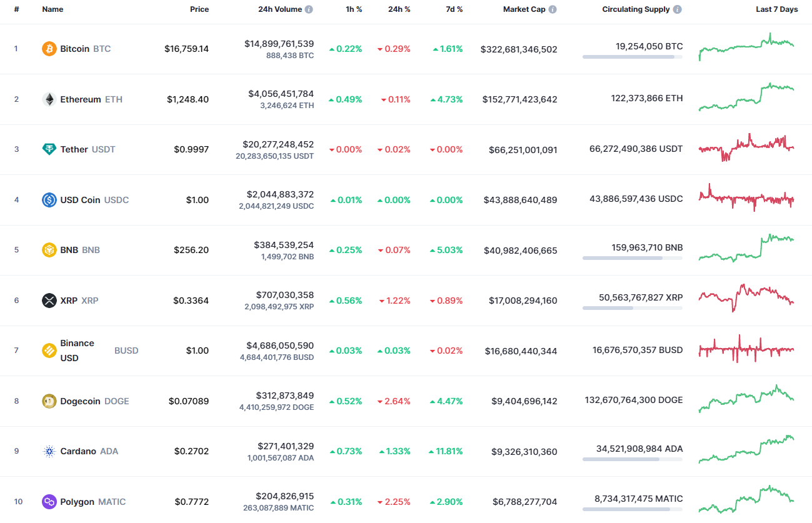Open the Cardano ADA name link

[79, 451]
